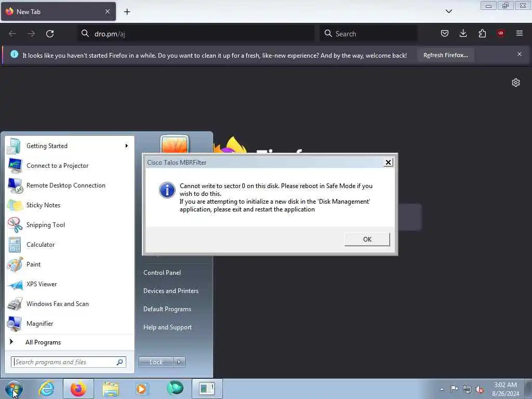Viewport: 532px width, 399px height.
Task: Select the New Tab browser tab
Action: coord(58,11)
